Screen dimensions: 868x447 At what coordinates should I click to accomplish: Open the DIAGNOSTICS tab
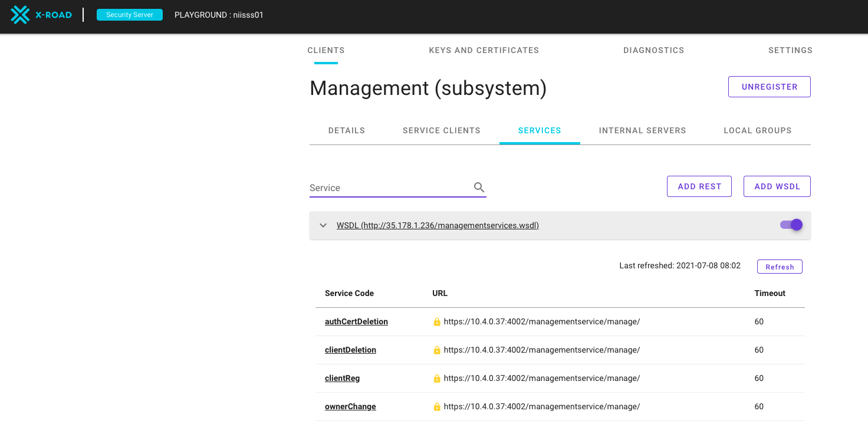point(653,50)
